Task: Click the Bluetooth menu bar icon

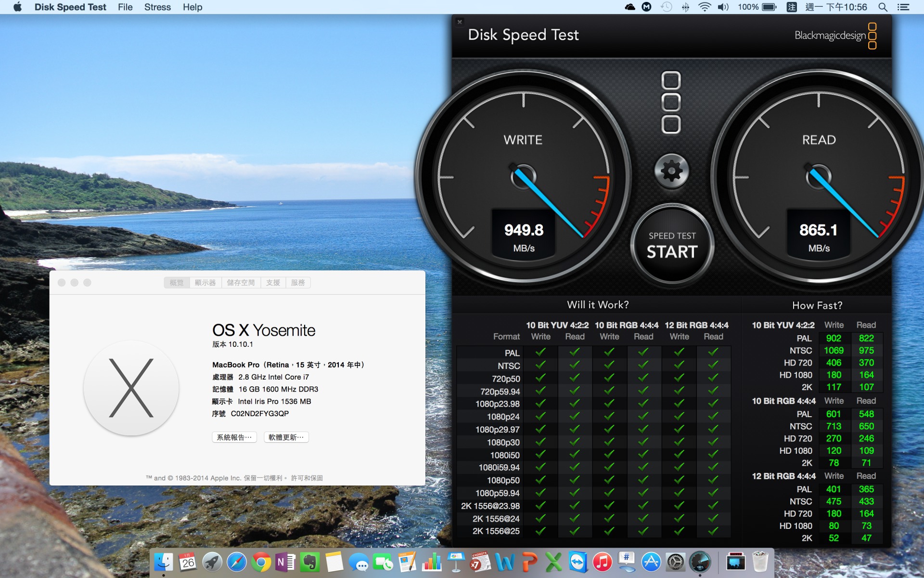Action: pyautogui.click(x=685, y=7)
